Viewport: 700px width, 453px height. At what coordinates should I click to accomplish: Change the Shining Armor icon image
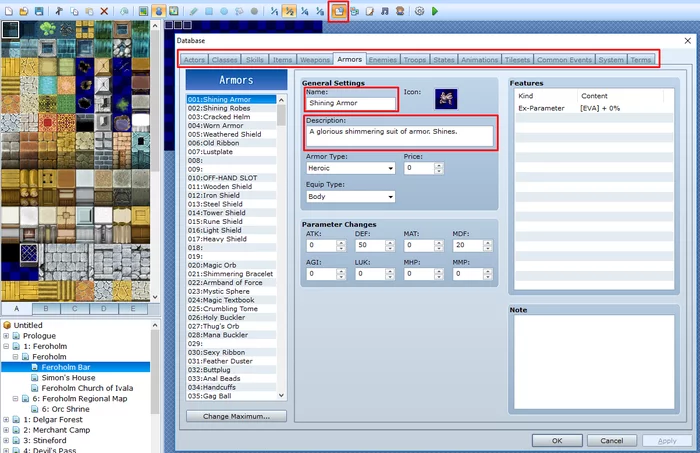446,99
